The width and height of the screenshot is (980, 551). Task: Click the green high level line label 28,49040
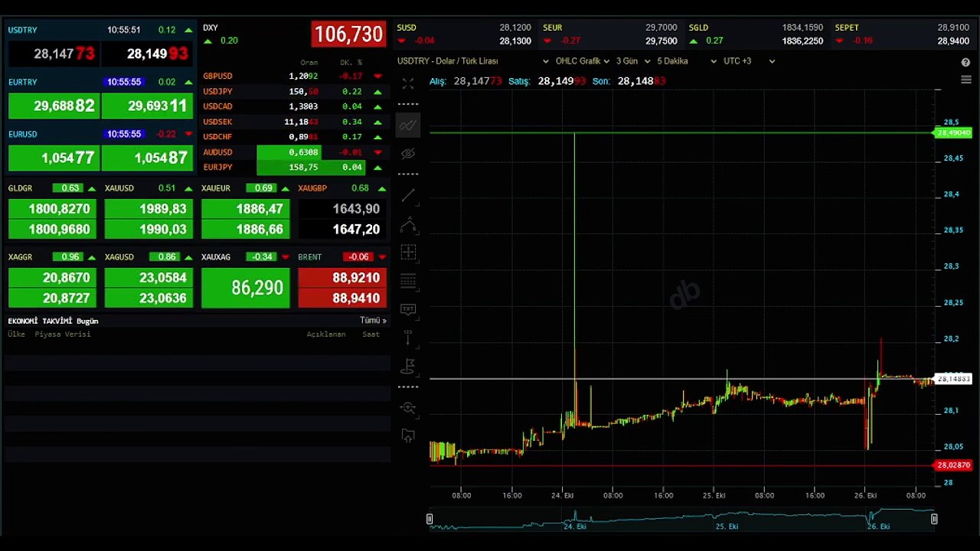952,133
